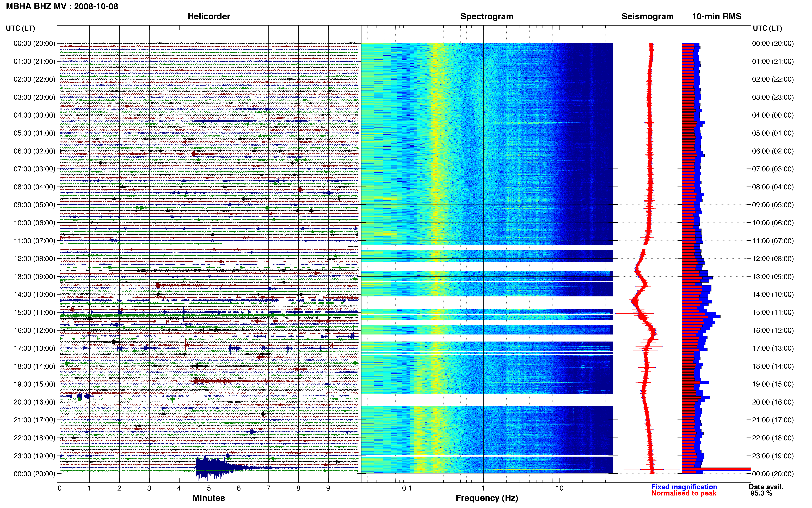This screenshot has width=812, height=508.
Task: Click "16:00 (12:00)" on the left time axis
Action: pyautogui.click(x=34, y=330)
